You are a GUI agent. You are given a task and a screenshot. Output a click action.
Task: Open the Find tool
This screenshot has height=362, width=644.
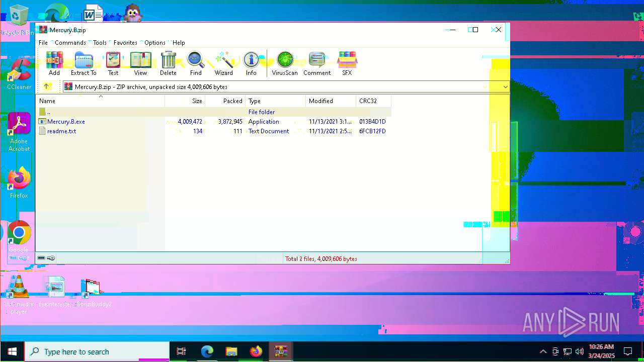[196, 63]
